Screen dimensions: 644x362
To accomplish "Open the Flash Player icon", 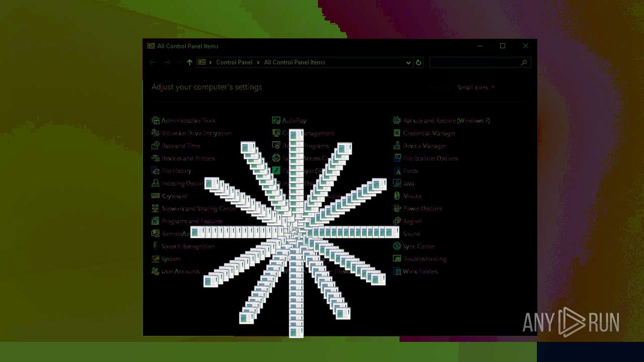I will click(x=276, y=171).
